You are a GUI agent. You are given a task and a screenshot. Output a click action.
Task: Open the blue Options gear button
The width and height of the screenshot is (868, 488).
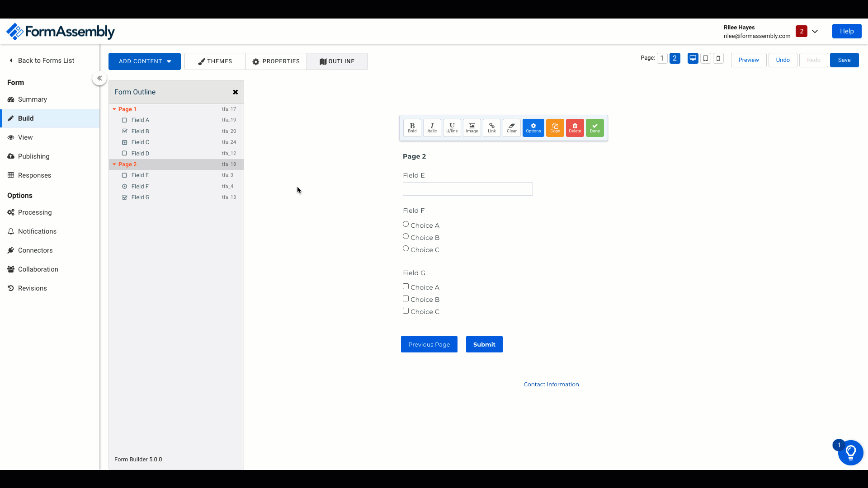click(x=533, y=128)
